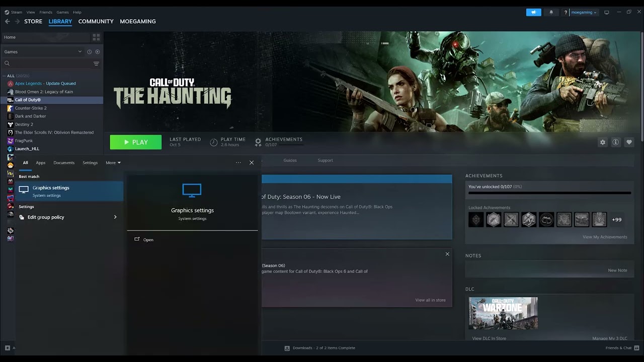The width and height of the screenshot is (644, 362).
Task: Switch Windows search to Documents tab
Action: 64,163
